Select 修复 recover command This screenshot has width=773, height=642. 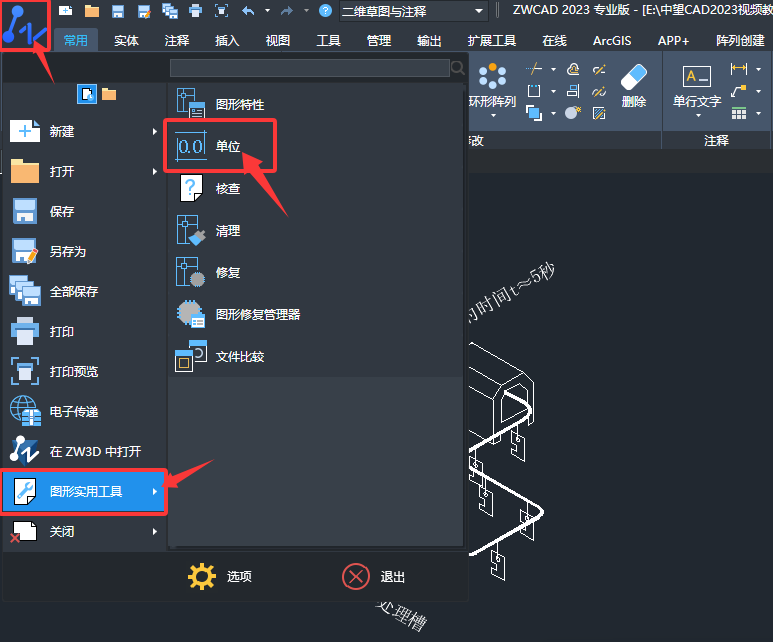(316, 272)
